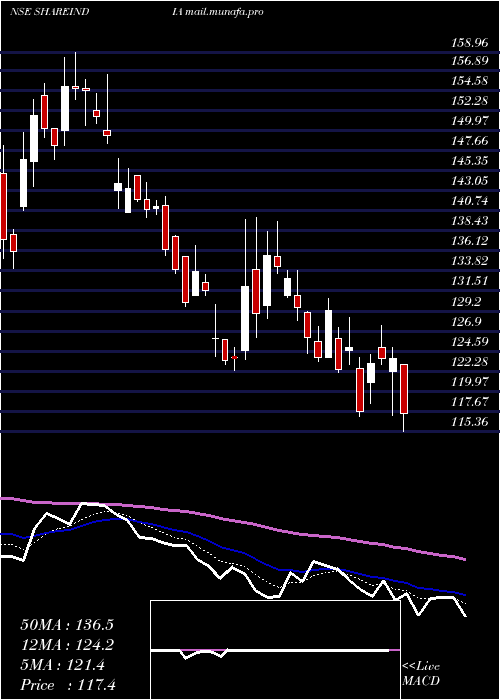The width and height of the screenshot is (500, 700).
Task: Click the 50MA : 136.5 value
Action: (x=67, y=625)
